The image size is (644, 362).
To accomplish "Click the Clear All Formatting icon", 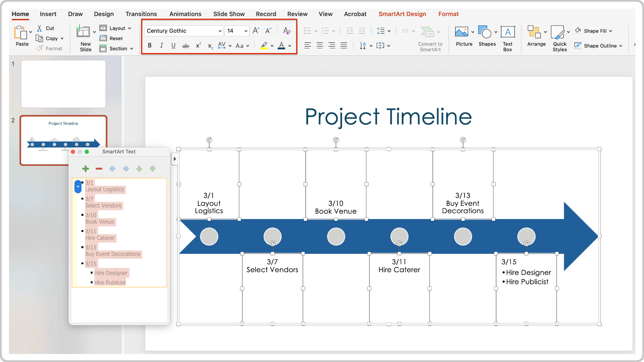I will pyautogui.click(x=286, y=31).
